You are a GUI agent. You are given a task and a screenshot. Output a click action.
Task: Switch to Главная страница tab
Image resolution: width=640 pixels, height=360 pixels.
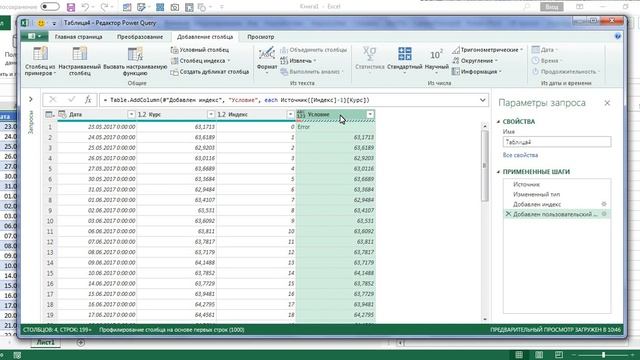tap(78, 37)
